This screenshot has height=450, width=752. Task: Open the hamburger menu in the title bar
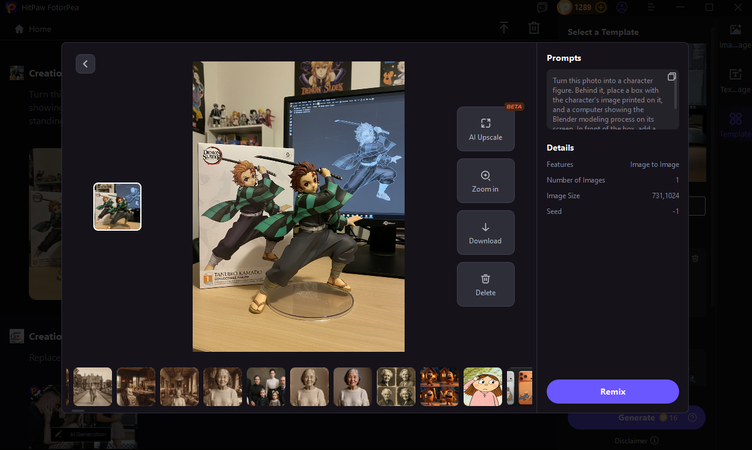pos(651,7)
